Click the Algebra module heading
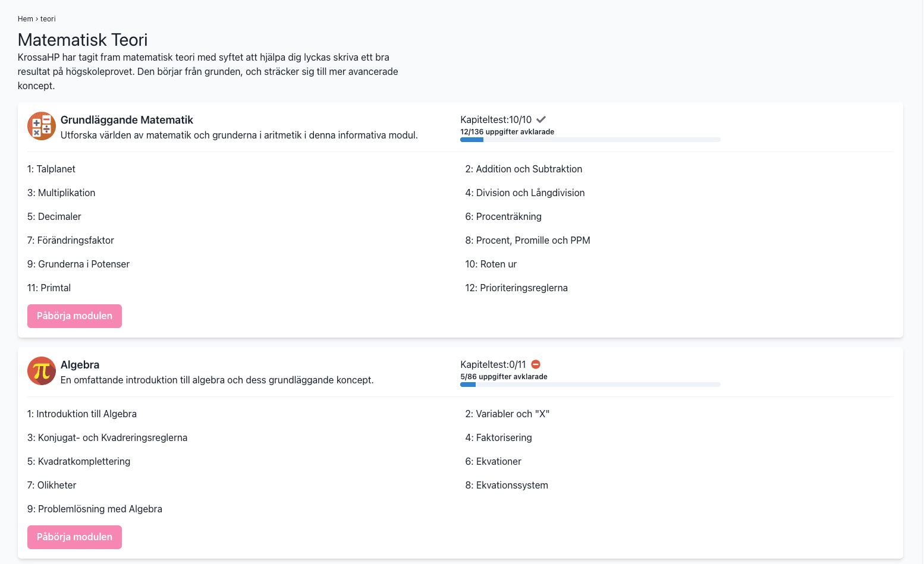Image resolution: width=924 pixels, height=564 pixels. coord(80,365)
